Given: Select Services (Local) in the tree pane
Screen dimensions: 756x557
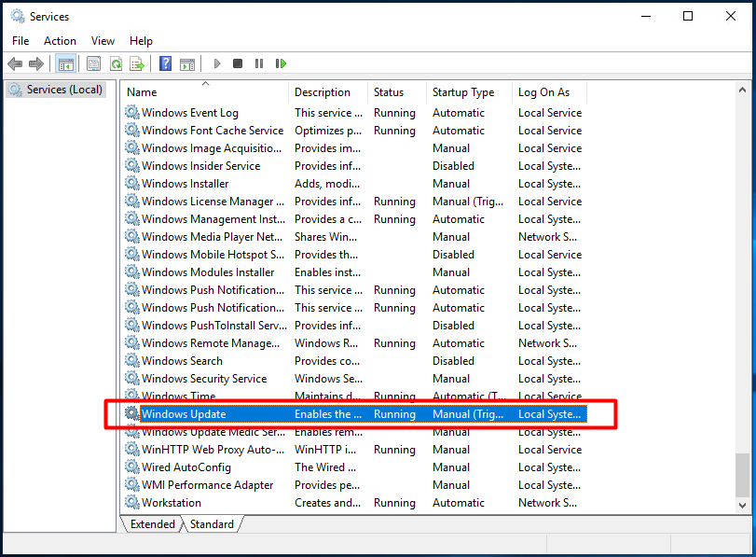Looking at the screenshot, I should pos(63,90).
